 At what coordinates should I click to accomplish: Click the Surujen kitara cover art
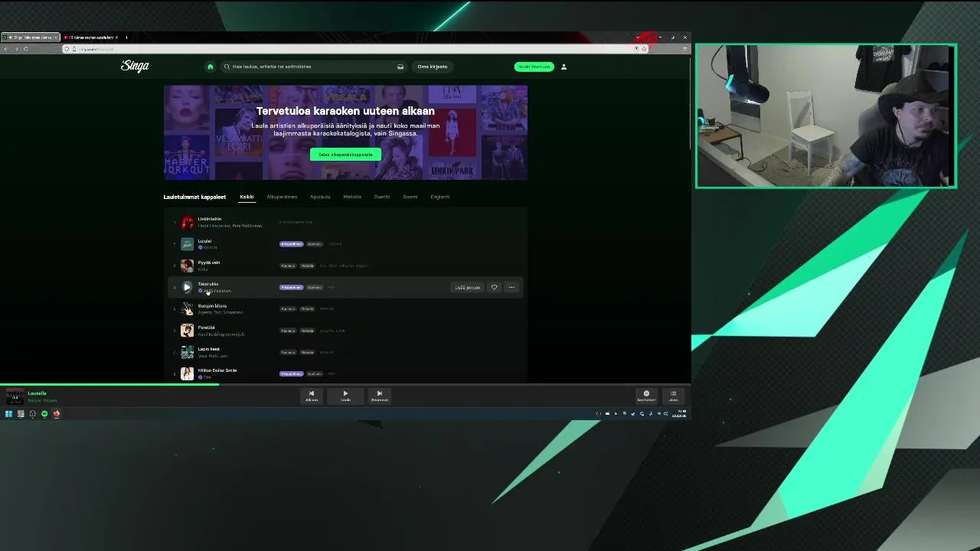tap(187, 309)
